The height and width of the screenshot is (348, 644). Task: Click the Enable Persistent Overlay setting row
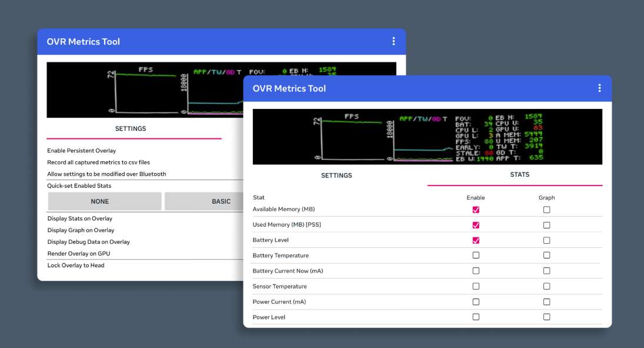[82, 151]
